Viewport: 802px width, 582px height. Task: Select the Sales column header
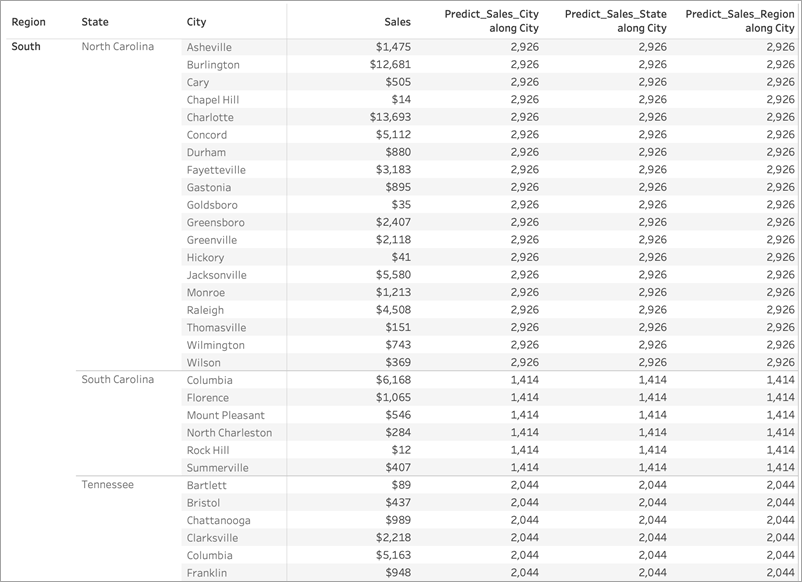(397, 22)
